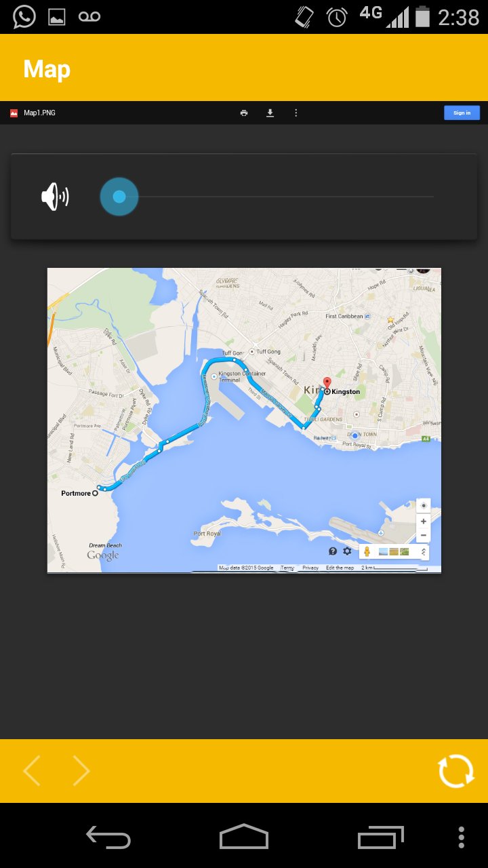
Task: Tap the speaker volume icon
Action: 55,197
